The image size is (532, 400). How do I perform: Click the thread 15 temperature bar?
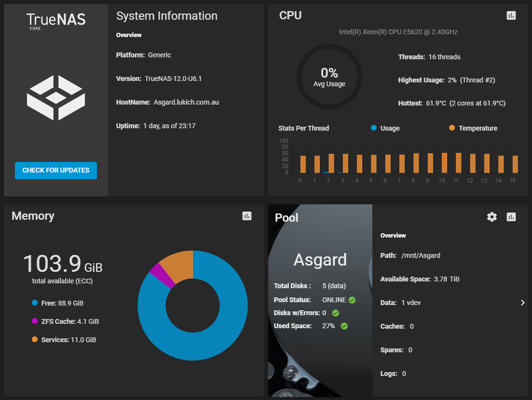515,164
